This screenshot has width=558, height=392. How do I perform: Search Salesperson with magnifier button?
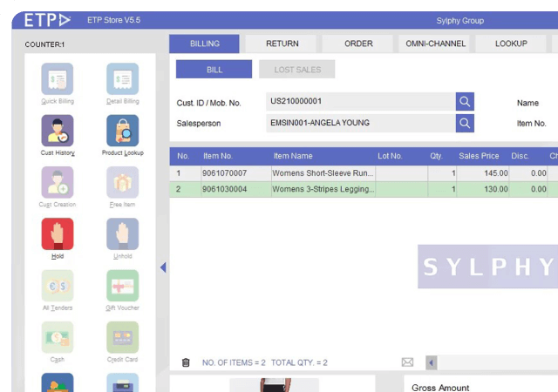(465, 123)
